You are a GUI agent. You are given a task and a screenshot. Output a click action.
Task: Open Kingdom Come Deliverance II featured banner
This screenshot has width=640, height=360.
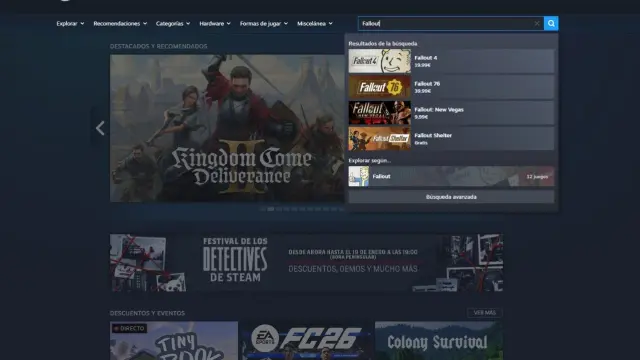coord(227,128)
